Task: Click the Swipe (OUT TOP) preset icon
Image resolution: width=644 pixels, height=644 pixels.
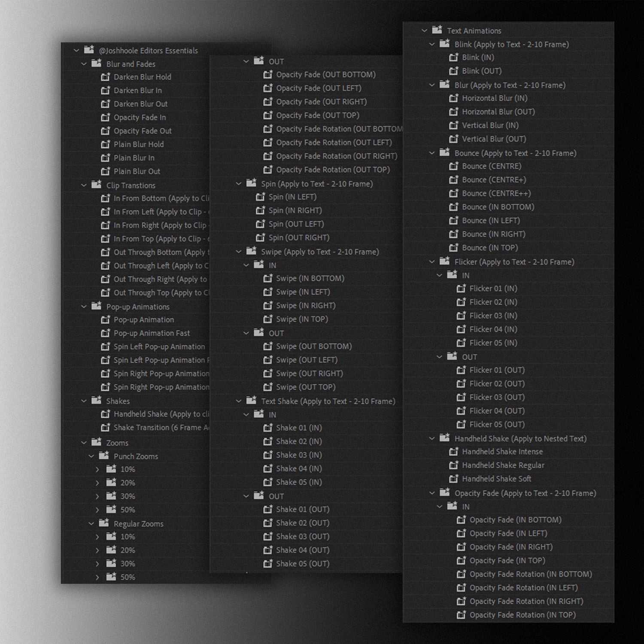Action: tap(268, 387)
